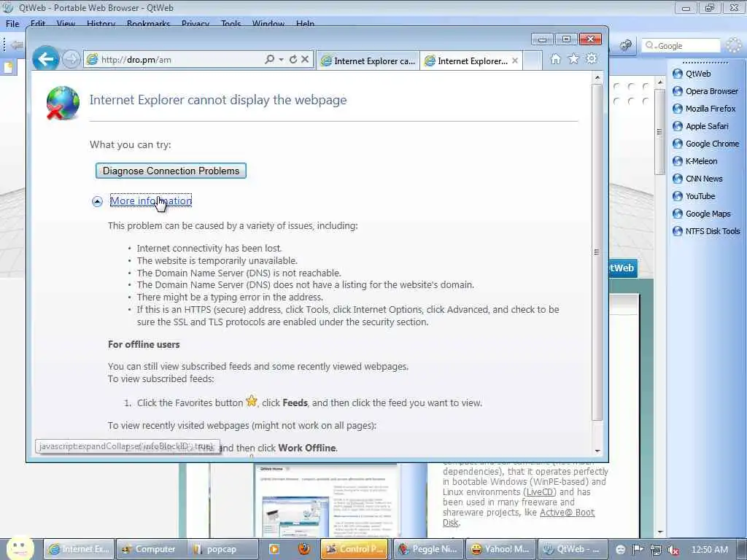Viewport: 747px width, 560px height.
Task: Open a new tab in Internet Explorer
Action: pos(533,61)
